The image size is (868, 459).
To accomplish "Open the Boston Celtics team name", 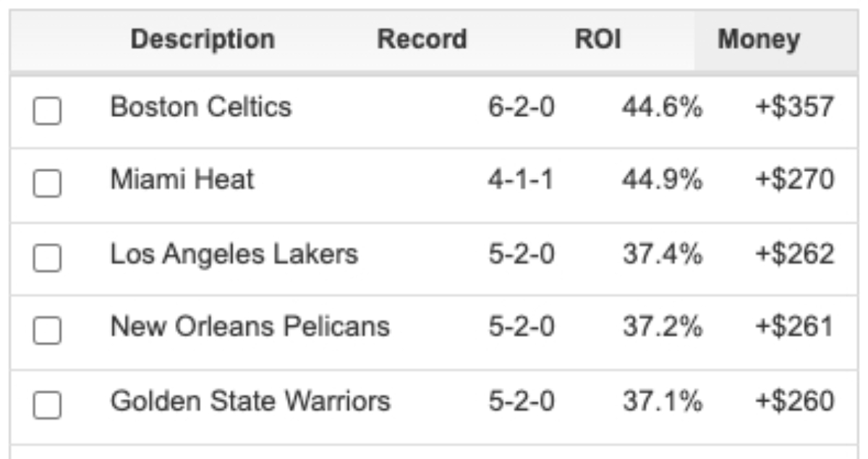I will (x=201, y=107).
